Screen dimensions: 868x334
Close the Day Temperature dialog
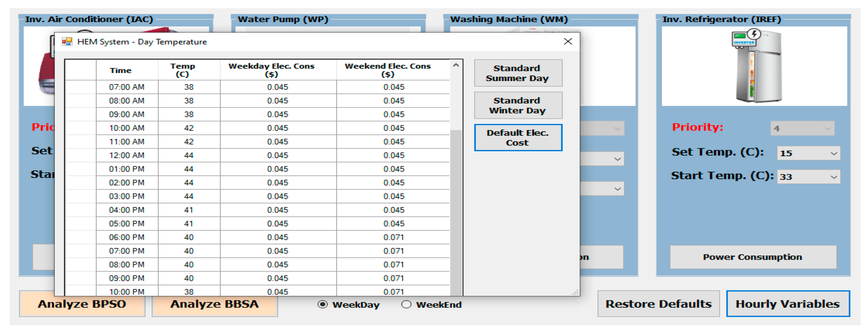tap(568, 41)
